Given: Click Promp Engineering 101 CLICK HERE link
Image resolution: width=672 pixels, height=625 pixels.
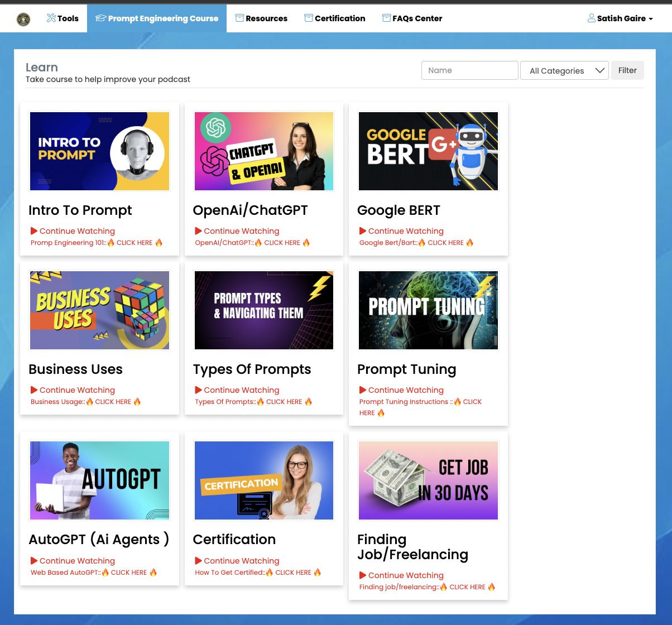Looking at the screenshot, I should point(97,243).
